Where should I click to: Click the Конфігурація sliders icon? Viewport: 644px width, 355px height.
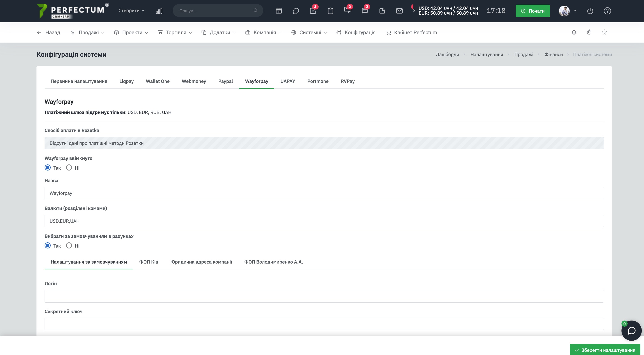[x=339, y=32]
